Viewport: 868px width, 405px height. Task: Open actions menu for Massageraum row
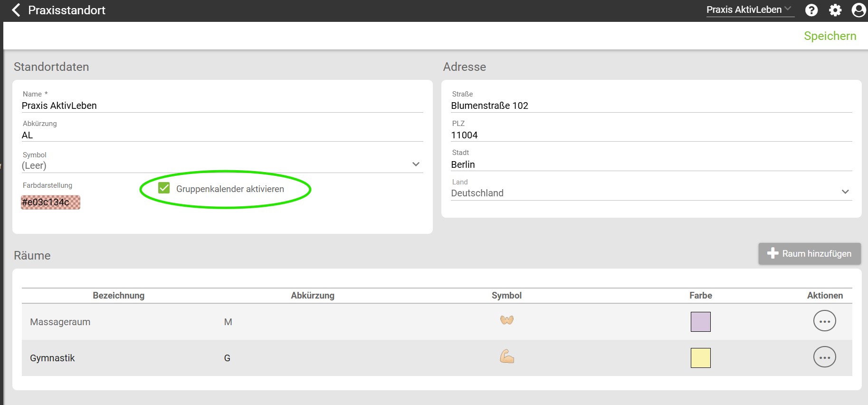(824, 321)
